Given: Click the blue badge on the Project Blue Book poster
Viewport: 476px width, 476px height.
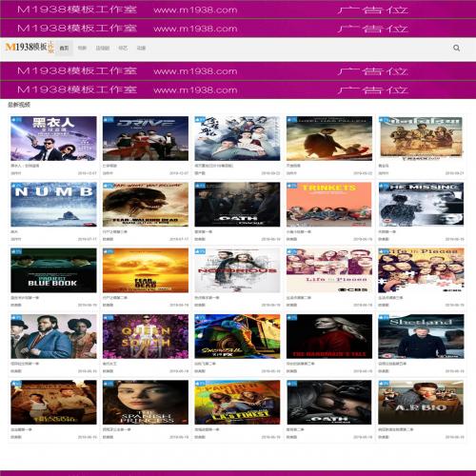Looking at the screenshot, I should [x=17, y=252].
